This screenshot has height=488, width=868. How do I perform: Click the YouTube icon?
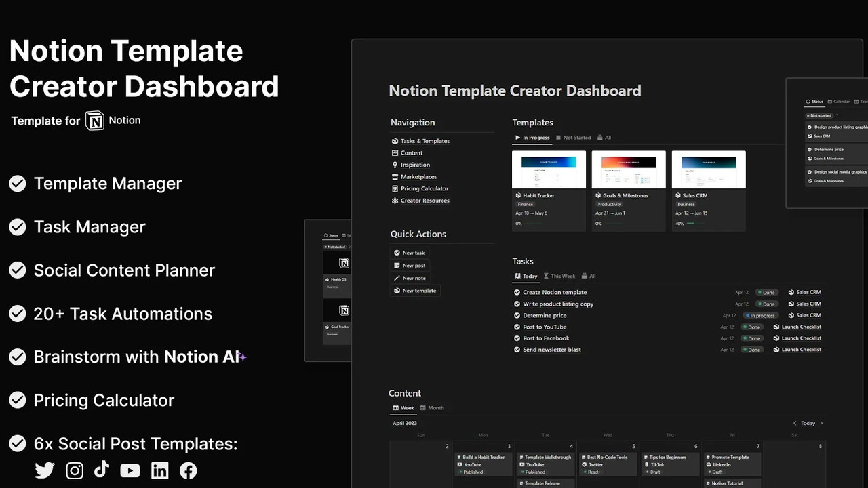click(130, 470)
